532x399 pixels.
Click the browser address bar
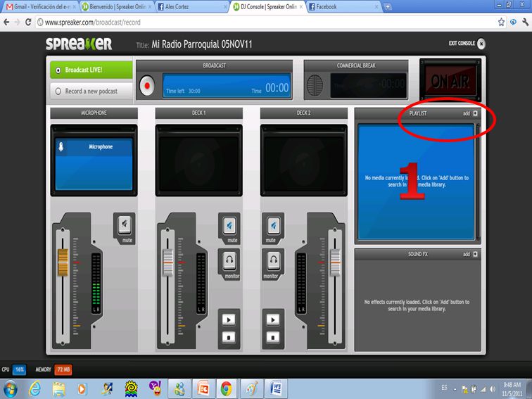tap(265, 23)
